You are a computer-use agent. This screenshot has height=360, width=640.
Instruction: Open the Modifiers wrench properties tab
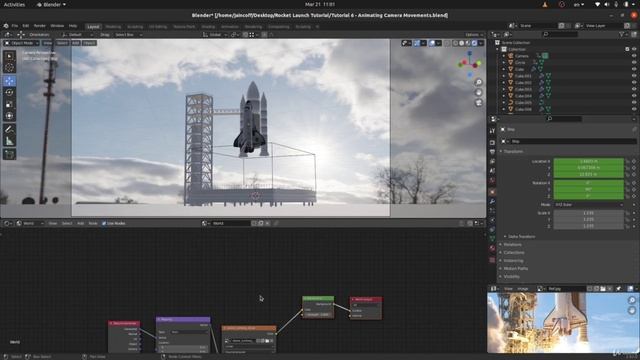pyautogui.click(x=492, y=201)
